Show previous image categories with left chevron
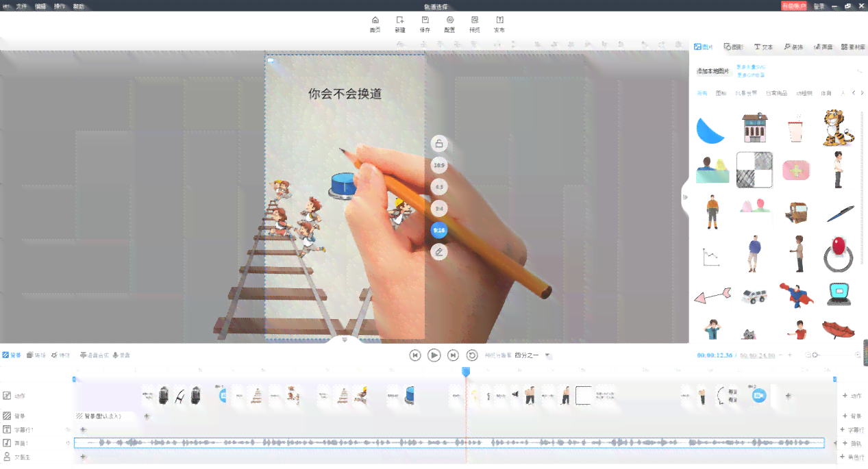The width and height of the screenshot is (868, 469). (853, 93)
